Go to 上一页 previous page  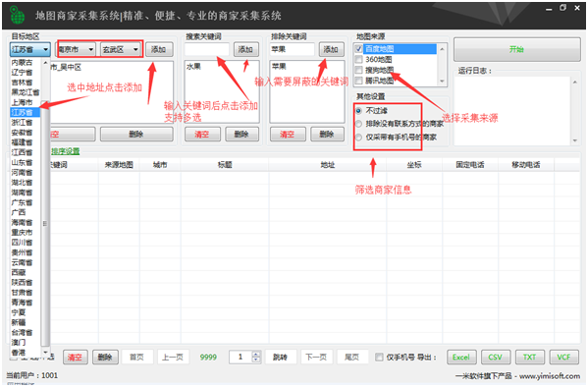173,357
